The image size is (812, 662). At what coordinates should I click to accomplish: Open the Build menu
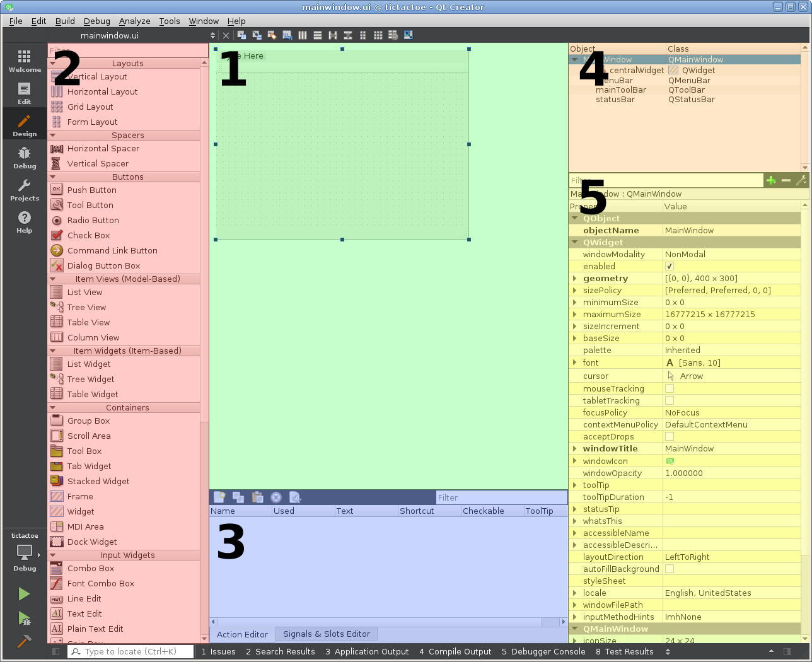(65, 21)
